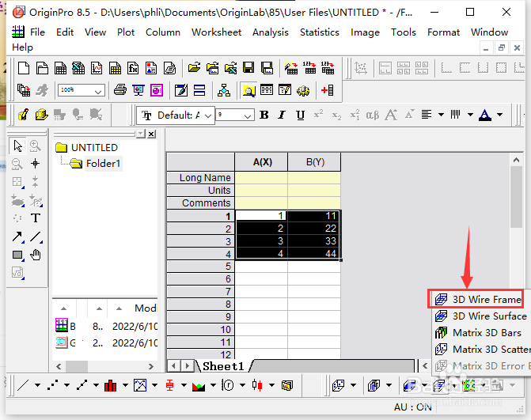
Task: Click the Print icon
Action: (x=120, y=90)
